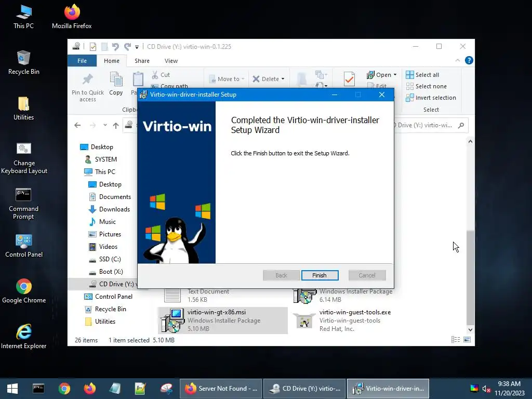Open Boot (X:) drive

[105, 272]
